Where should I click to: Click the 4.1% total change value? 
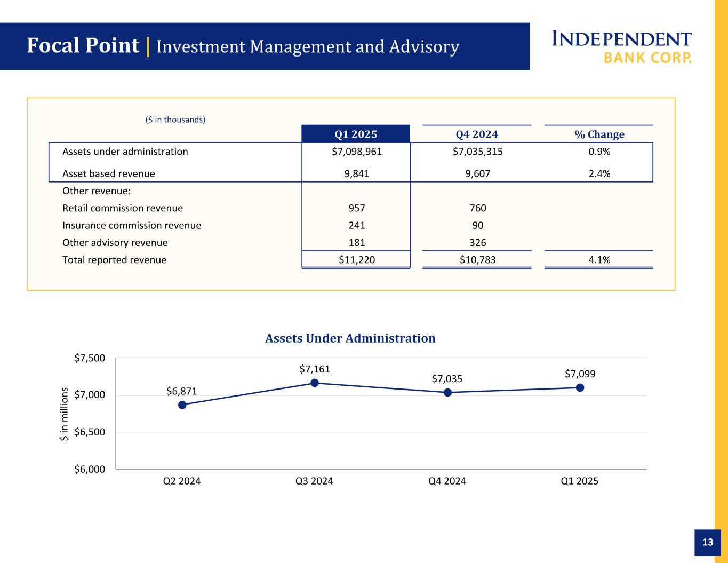(x=599, y=260)
